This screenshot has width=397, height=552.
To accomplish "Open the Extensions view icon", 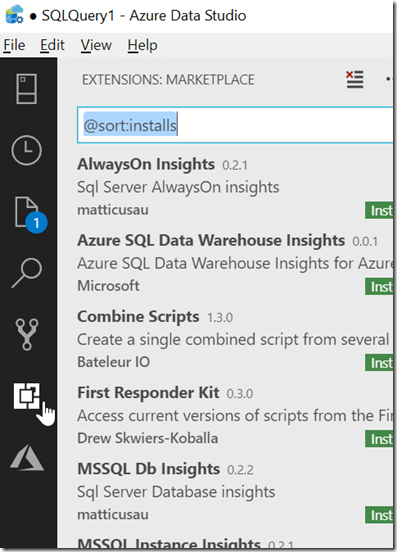I will [27, 396].
